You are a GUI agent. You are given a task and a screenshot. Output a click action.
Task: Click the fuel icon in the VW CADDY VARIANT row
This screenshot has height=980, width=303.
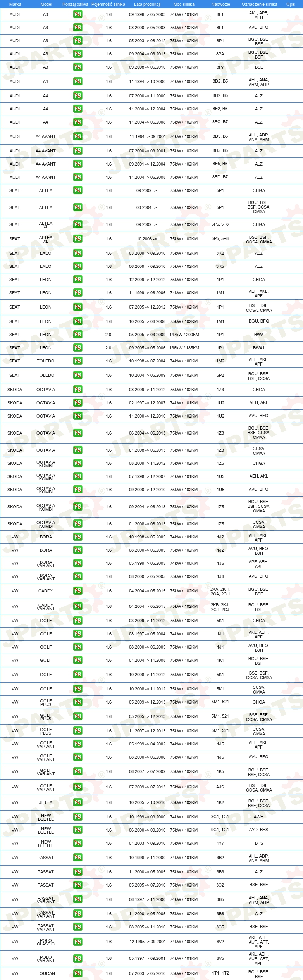pos(77,606)
